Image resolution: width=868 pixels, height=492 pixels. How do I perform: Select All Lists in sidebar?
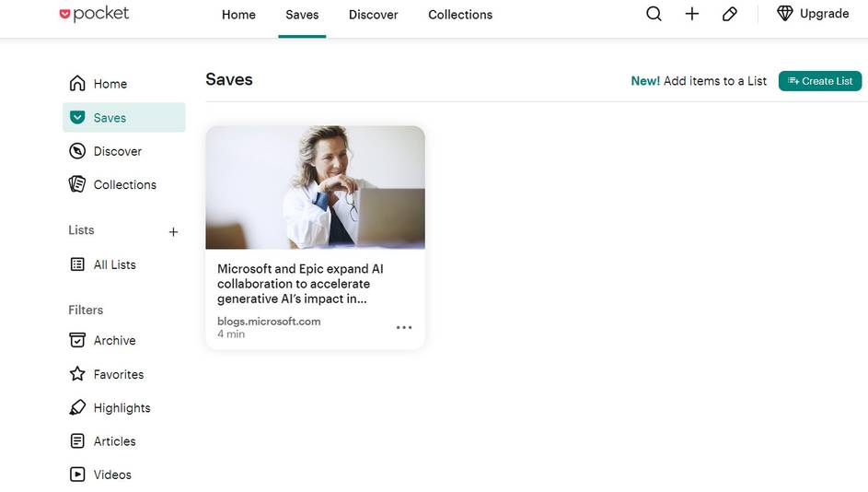click(x=114, y=264)
